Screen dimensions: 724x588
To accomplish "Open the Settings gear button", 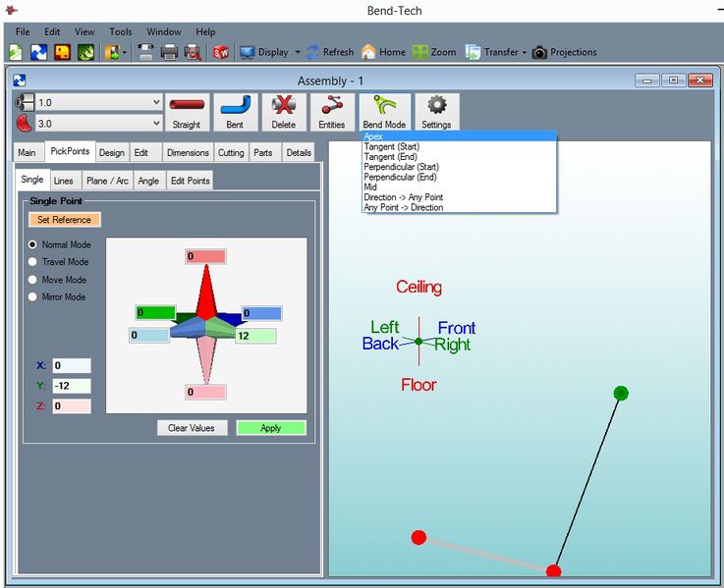I will [437, 112].
